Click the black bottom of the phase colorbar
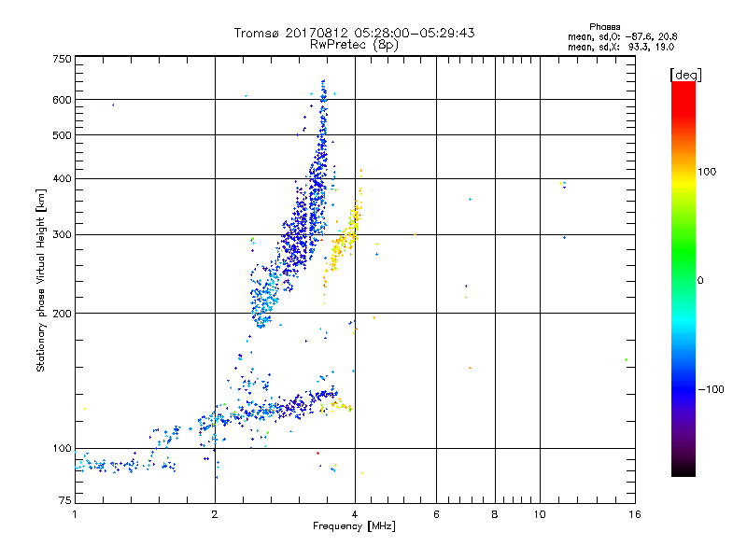This screenshot has height=560, width=747. click(684, 469)
